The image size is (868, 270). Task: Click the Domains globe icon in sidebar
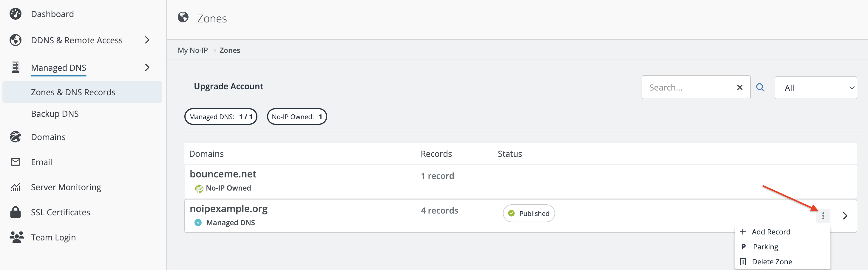pyautogui.click(x=16, y=137)
